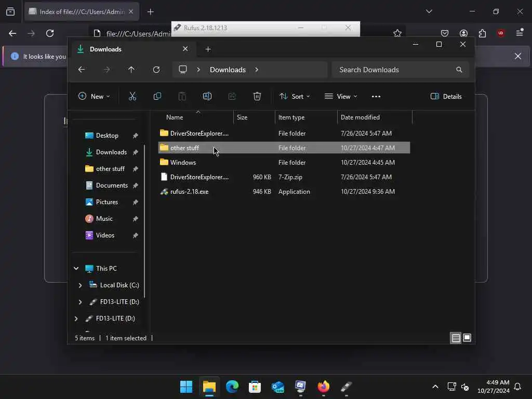This screenshot has width=532, height=399.
Task: Open the uBlock Origin extension icon
Action: (501, 33)
